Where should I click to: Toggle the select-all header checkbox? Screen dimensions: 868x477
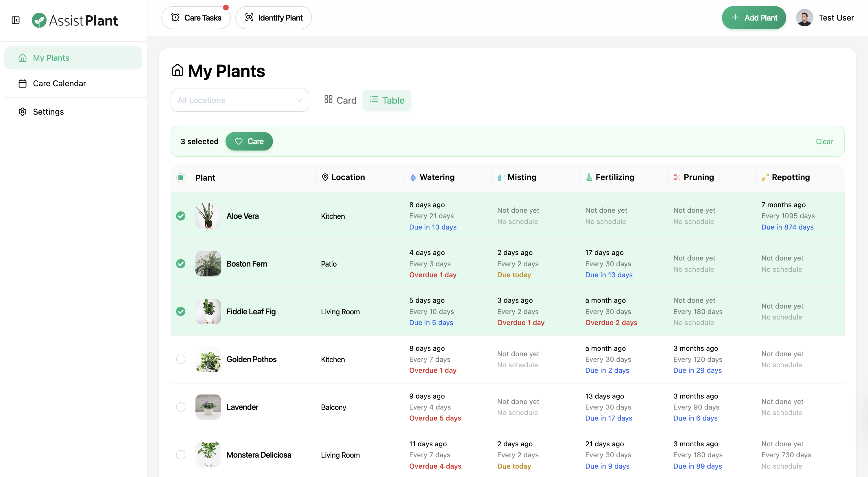tap(181, 178)
